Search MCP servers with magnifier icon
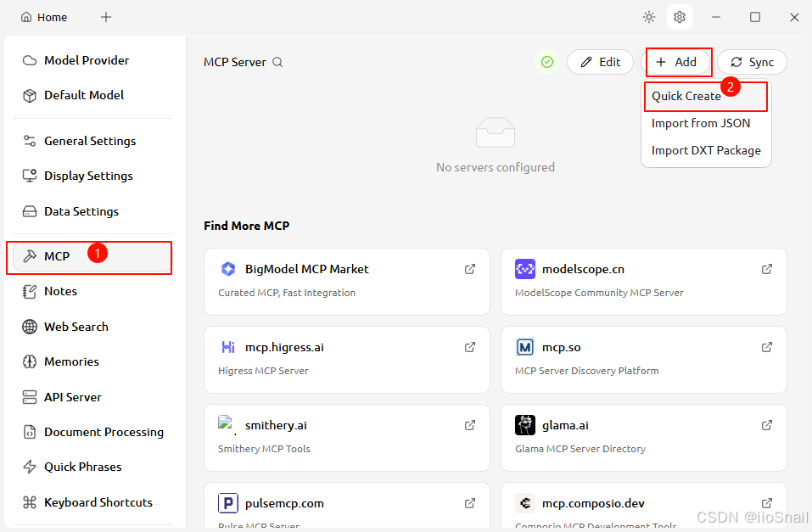 coord(277,62)
